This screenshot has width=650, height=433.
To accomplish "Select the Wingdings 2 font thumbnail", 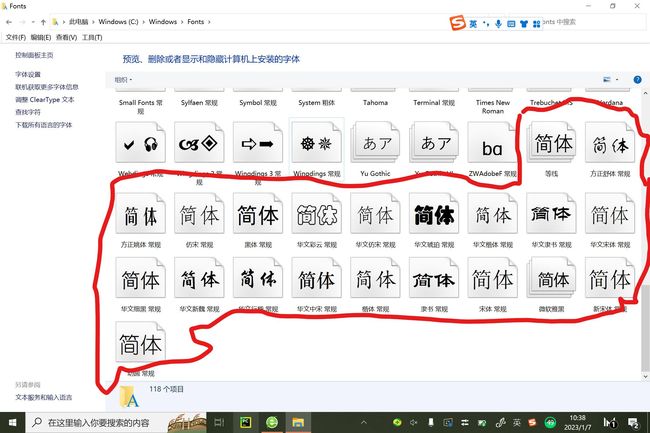I will pos(199,142).
